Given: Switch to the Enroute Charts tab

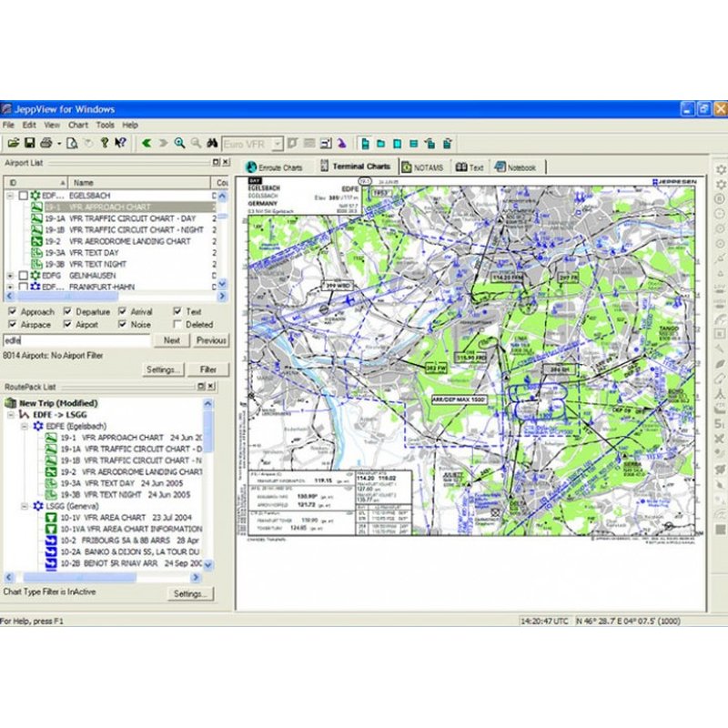Looking at the screenshot, I should pyautogui.click(x=275, y=167).
